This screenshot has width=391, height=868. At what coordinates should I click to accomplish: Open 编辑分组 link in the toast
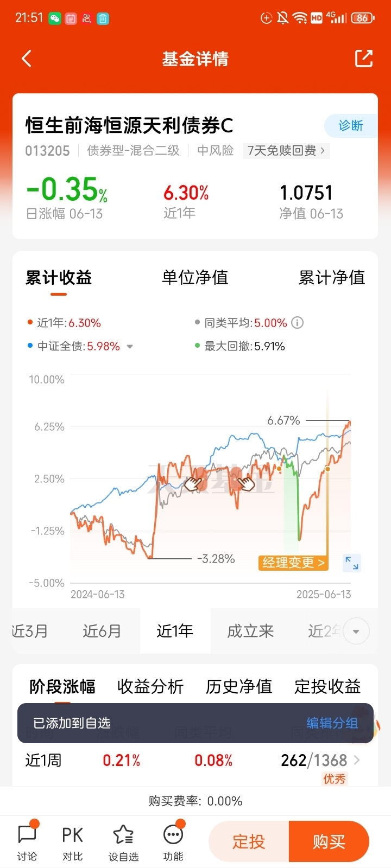click(332, 723)
